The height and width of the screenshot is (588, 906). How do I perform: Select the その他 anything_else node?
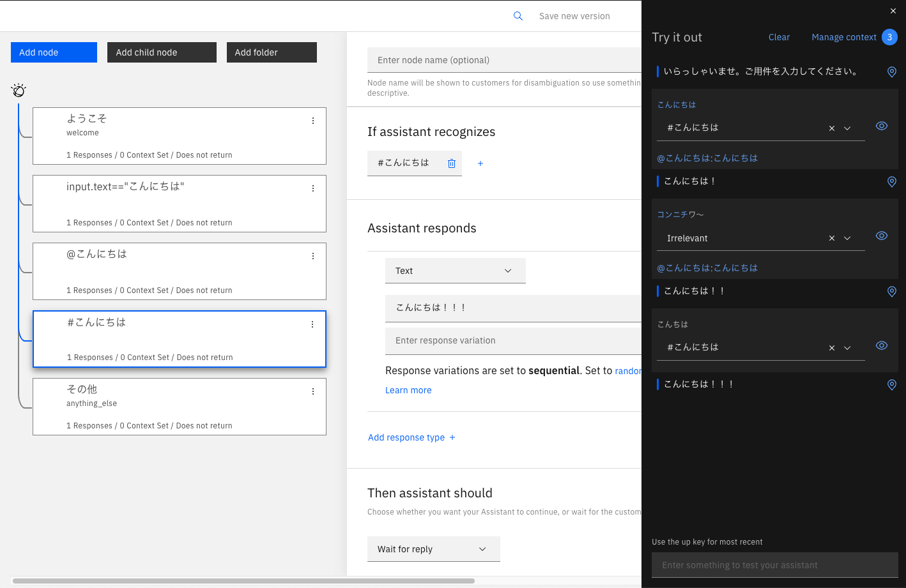point(180,407)
